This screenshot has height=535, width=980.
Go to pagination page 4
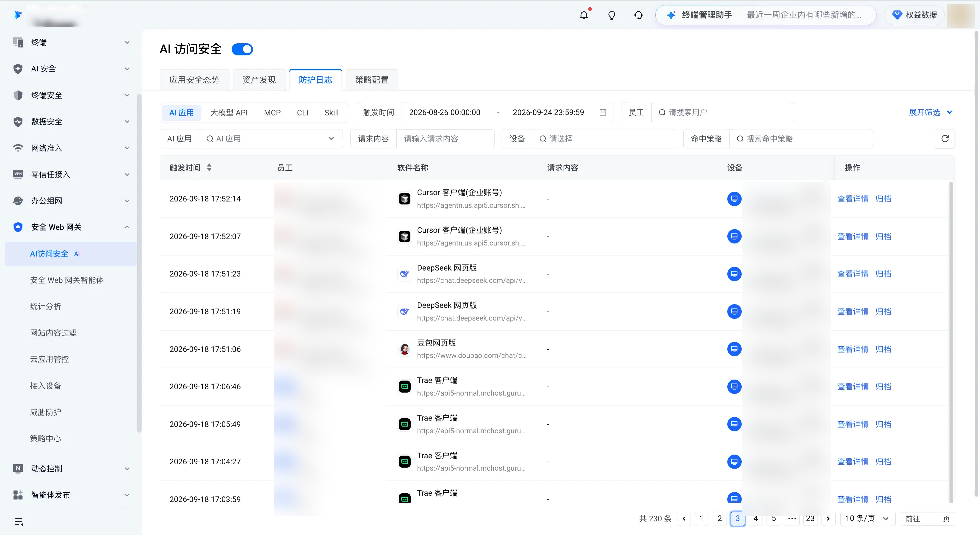(x=756, y=518)
